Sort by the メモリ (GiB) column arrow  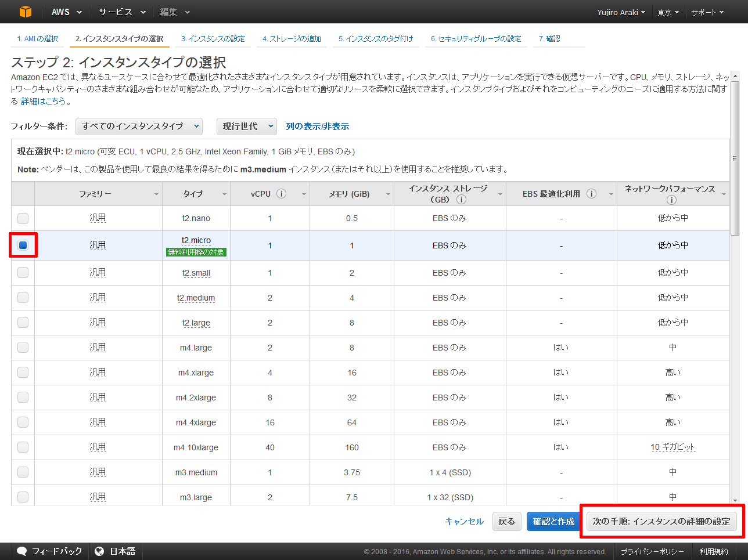[x=388, y=194]
